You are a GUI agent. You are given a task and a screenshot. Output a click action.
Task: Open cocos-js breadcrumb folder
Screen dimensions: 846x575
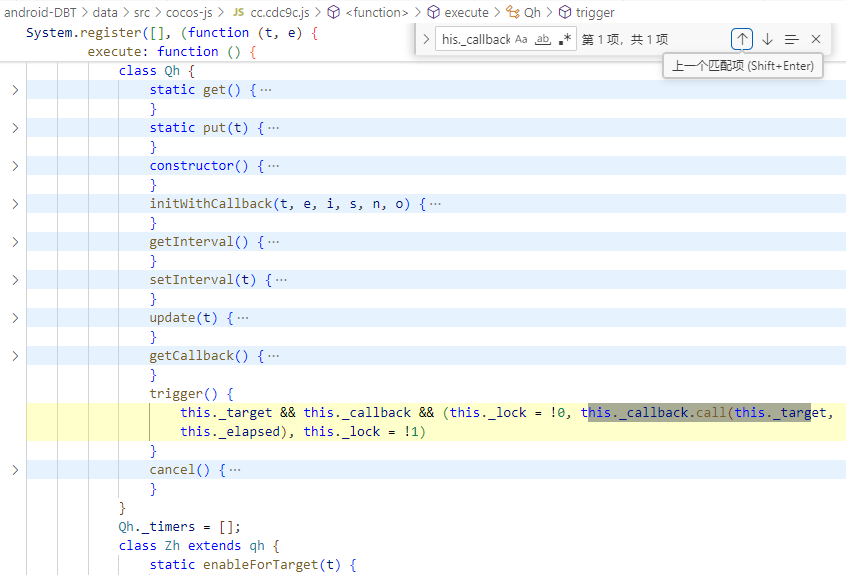[x=189, y=12]
